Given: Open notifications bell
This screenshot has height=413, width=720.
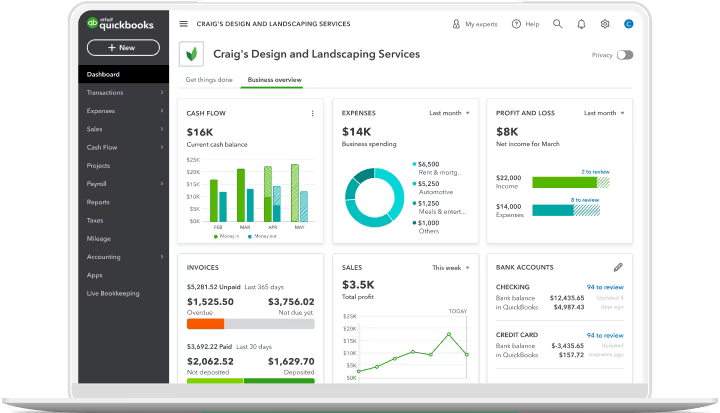Looking at the screenshot, I should 581,24.
